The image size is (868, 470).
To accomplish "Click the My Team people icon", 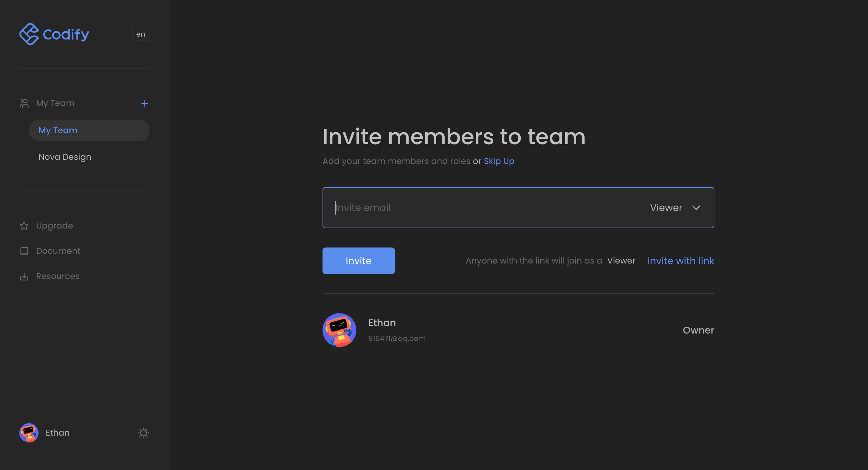I will coord(24,103).
